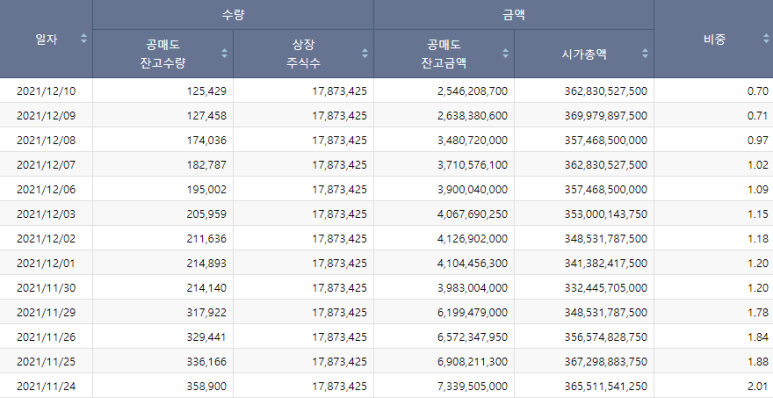Click ratio value 2.01

point(758,386)
